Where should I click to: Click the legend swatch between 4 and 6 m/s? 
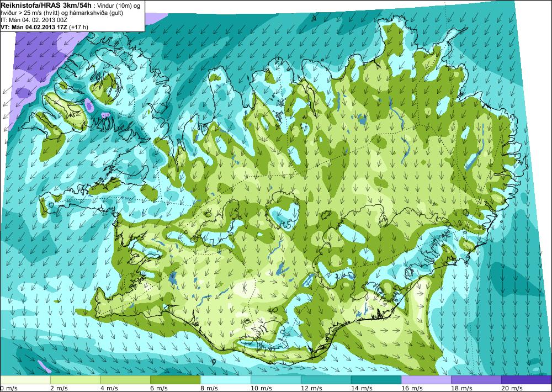tap(125, 380)
